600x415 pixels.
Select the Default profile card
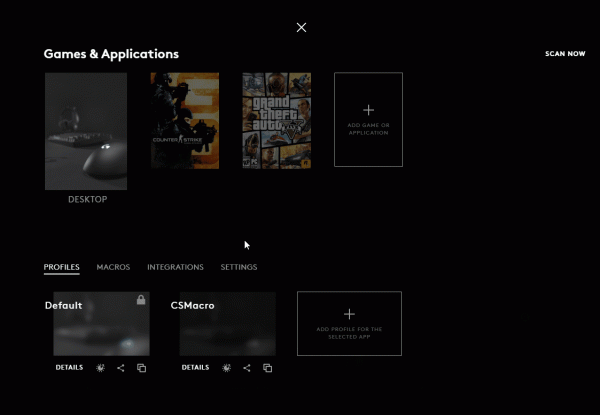pyautogui.click(x=100, y=325)
